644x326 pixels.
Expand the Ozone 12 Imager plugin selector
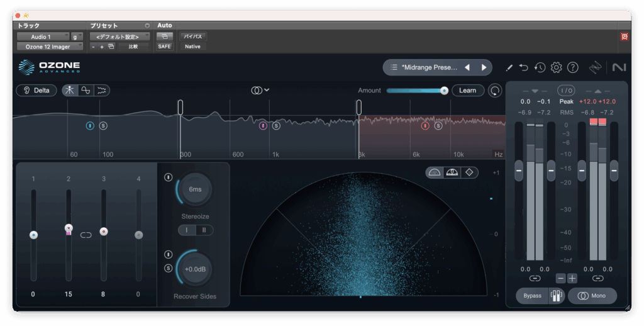tap(49, 47)
